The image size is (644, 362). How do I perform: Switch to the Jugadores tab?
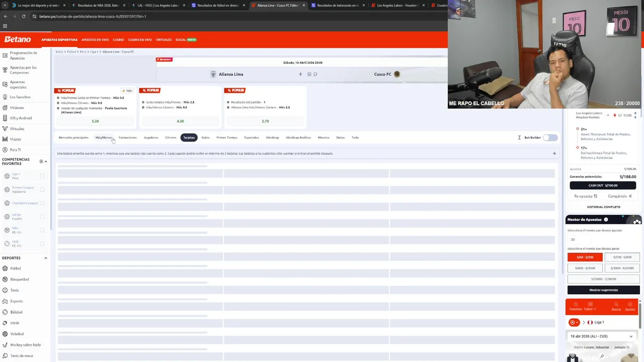click(x=151, y=137)
